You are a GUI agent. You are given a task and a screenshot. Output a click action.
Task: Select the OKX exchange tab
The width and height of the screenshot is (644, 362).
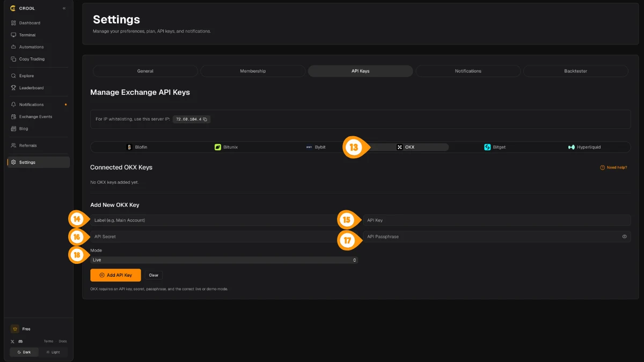pos(405,147)
